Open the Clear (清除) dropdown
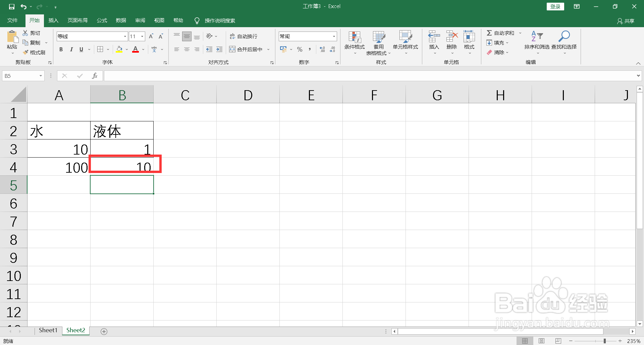The width and height of the screenshot is (644, 345). tap(498, 52)
